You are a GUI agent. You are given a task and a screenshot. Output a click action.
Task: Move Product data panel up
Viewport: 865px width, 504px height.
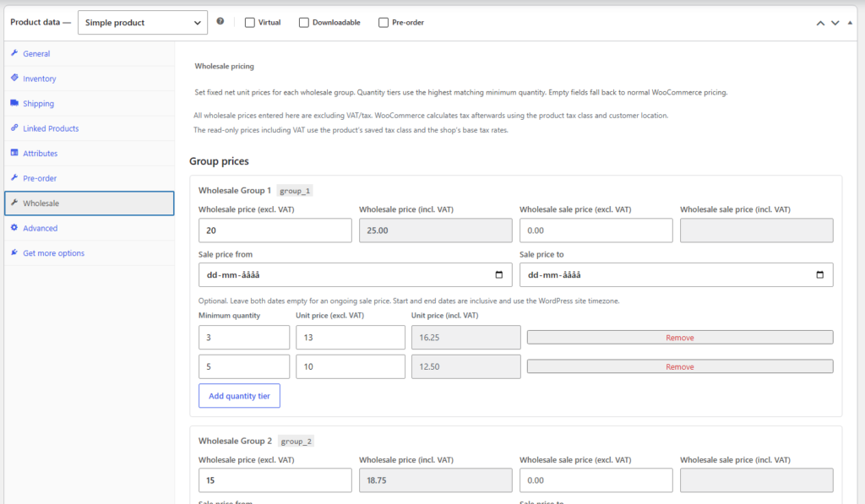[x=820, y=23]
